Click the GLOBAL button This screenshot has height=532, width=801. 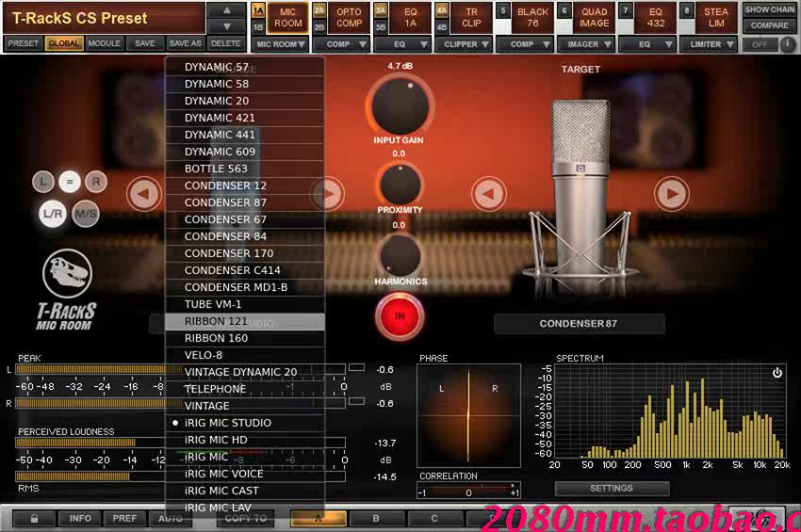pyautogui.click(x=64, y=44)
